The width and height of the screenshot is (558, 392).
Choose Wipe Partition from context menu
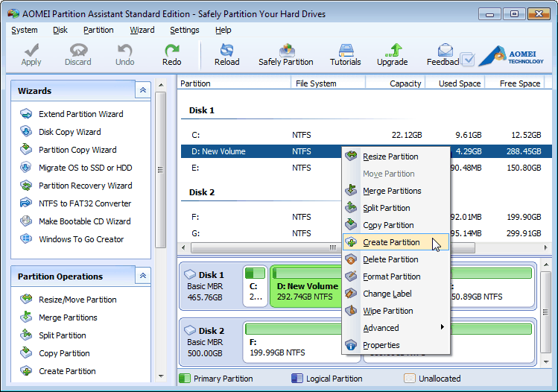tap(396, 311)
